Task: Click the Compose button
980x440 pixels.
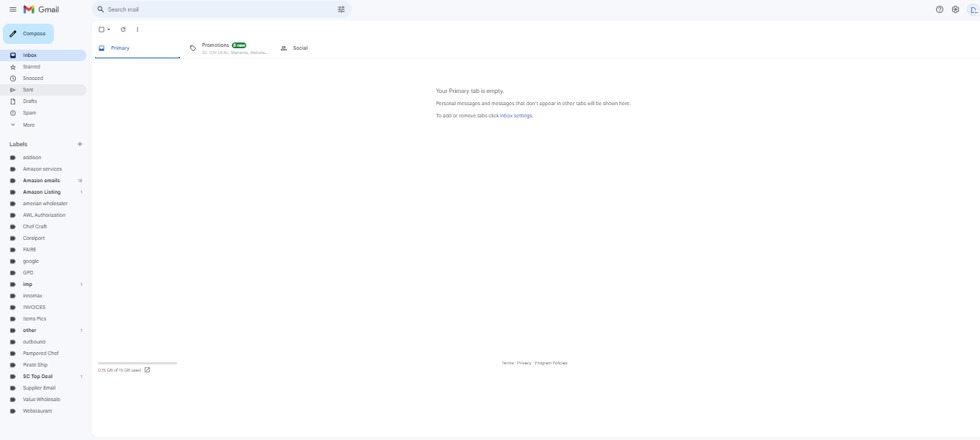Action: (x=29, y=34)
